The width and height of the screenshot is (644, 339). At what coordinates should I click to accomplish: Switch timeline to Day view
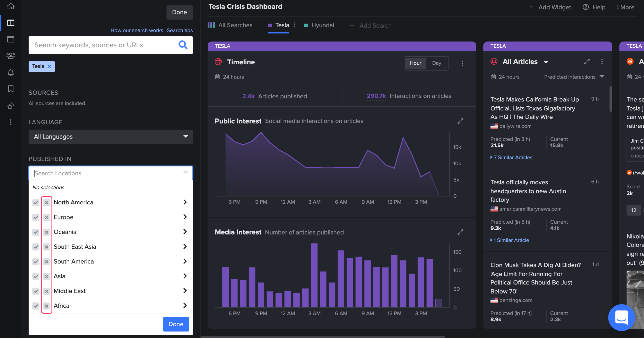point(437,63)
